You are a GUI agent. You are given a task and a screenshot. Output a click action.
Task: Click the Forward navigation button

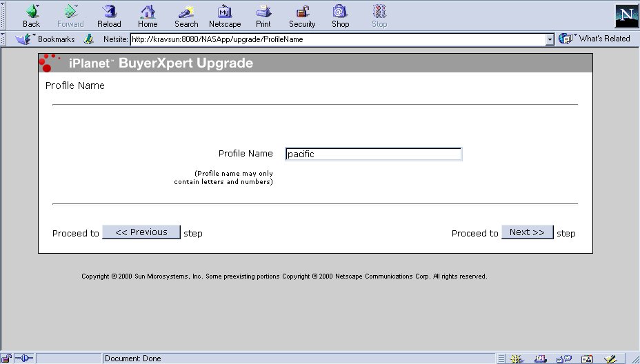[x=70, y=17]
